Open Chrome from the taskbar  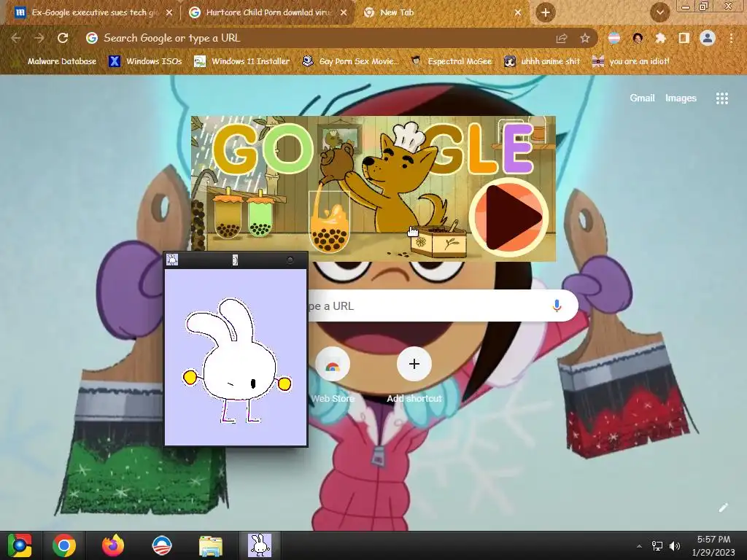(x=64, y=545)
